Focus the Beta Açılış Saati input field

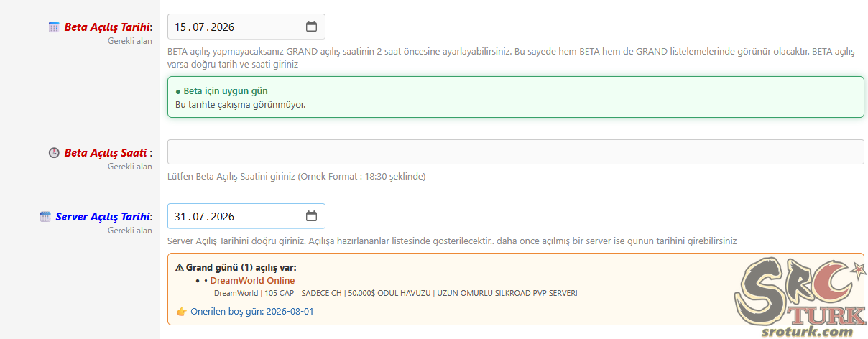[x=515, y=152]
